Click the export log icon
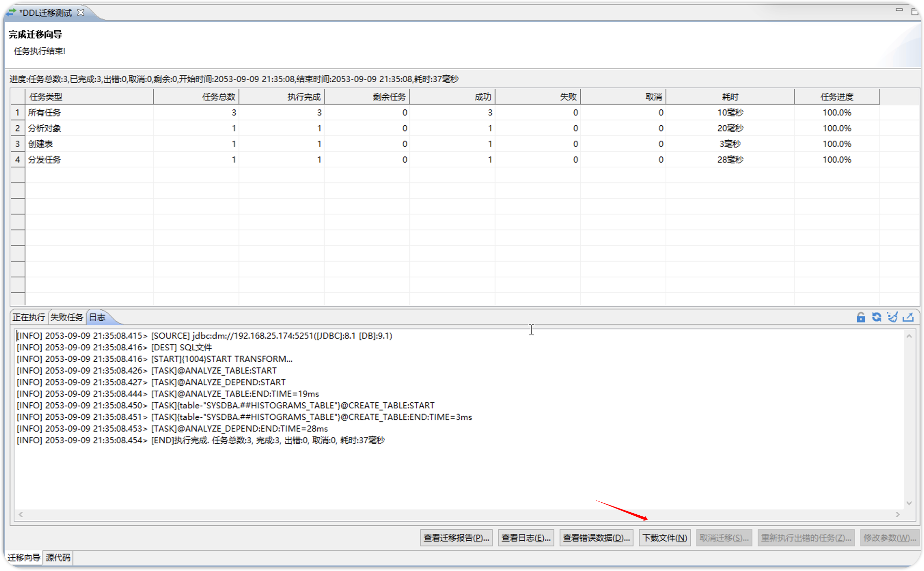Image resolution: width=924 pixels, height=571 pixels. coord(908,317)
